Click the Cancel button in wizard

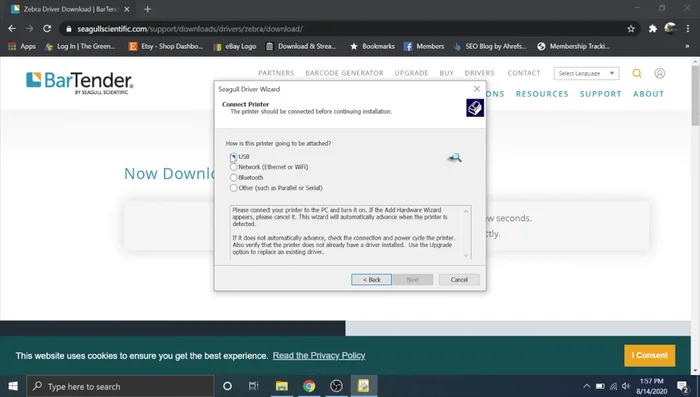coord(459,280)
